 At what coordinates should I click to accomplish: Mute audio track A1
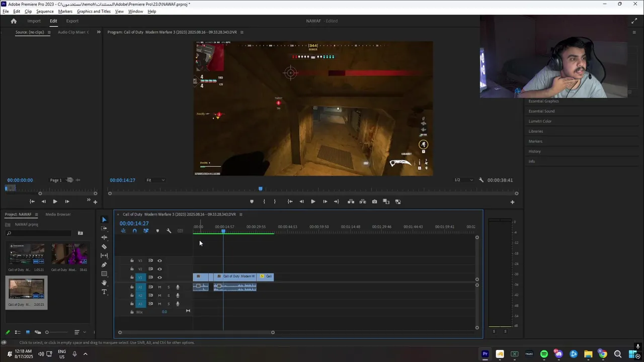pyautogui.click(x=159, y=287)
